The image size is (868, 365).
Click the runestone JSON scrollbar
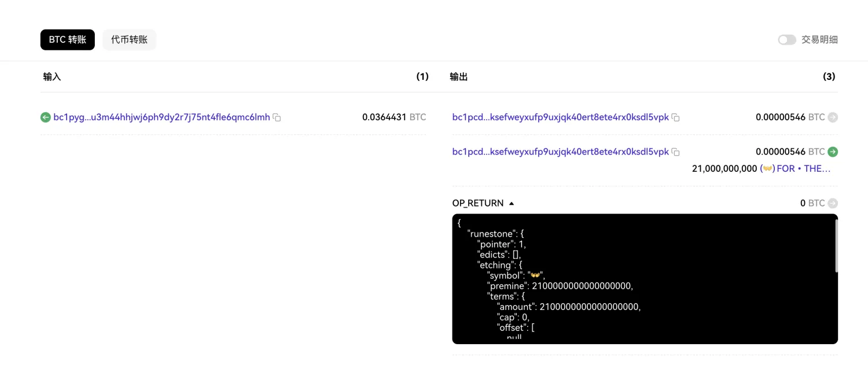[836, 246]
